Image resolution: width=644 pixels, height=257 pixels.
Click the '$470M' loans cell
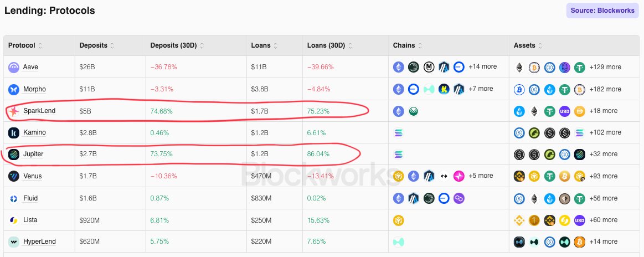tap(261, 176)
